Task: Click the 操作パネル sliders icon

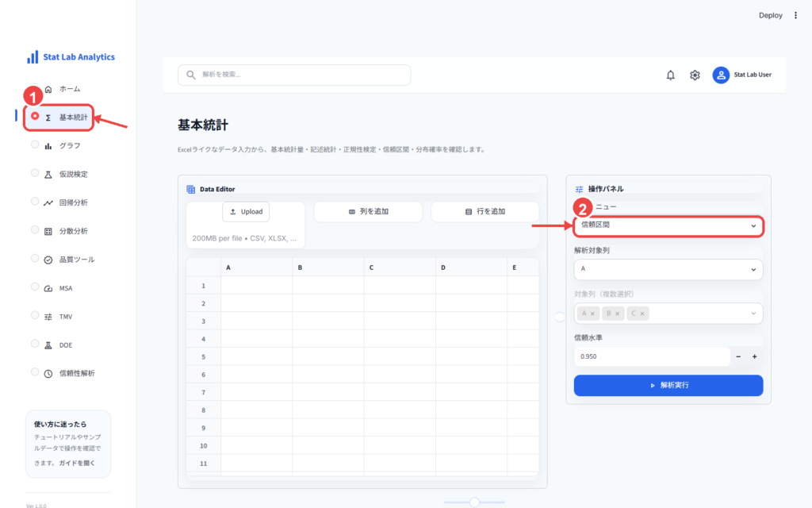Action: (x=579, y=189)
